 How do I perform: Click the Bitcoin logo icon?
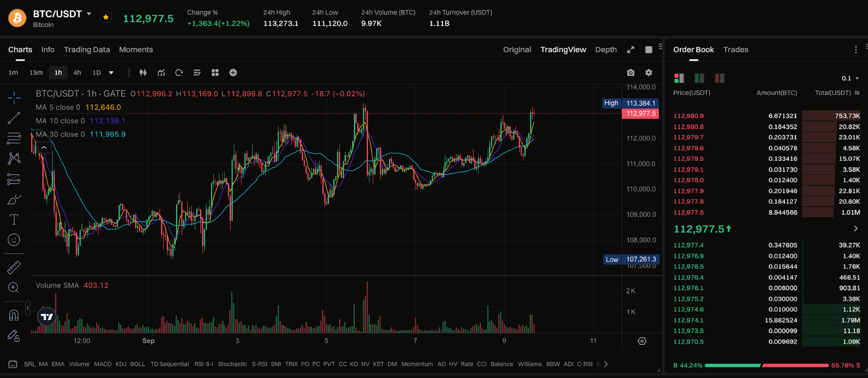17,18
